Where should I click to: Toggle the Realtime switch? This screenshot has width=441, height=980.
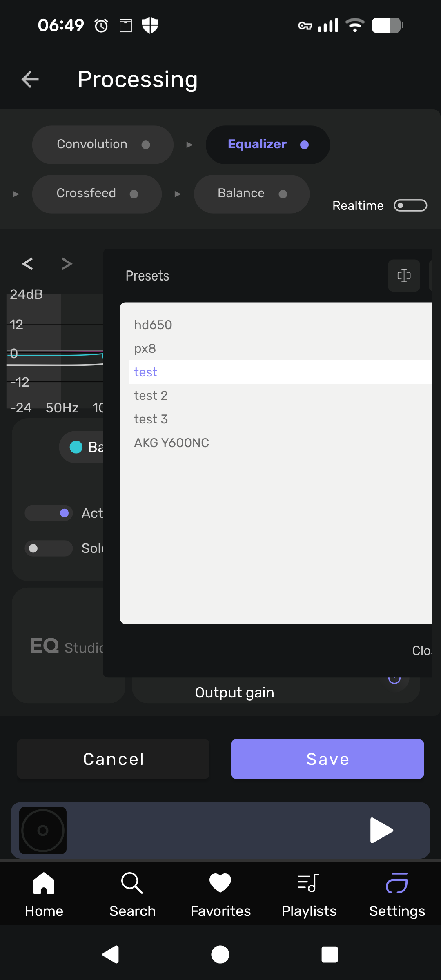pos(410,205)
